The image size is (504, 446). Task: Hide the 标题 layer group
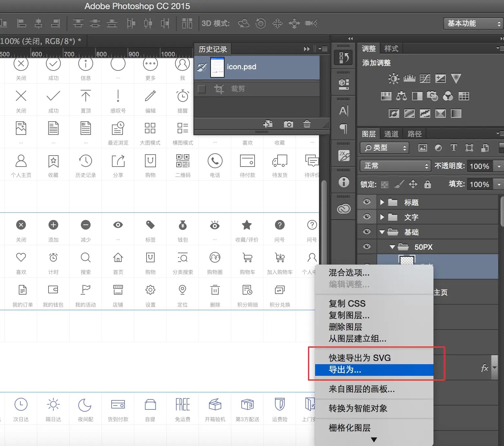click(x=367, y=202)
